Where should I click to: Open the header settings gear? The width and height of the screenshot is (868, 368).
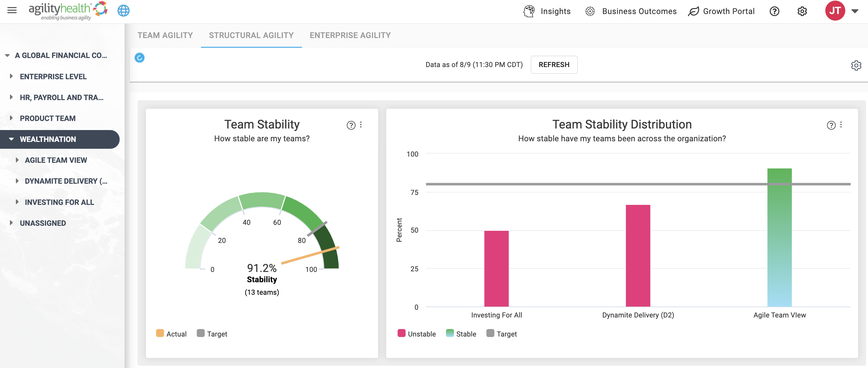point(802,11)
